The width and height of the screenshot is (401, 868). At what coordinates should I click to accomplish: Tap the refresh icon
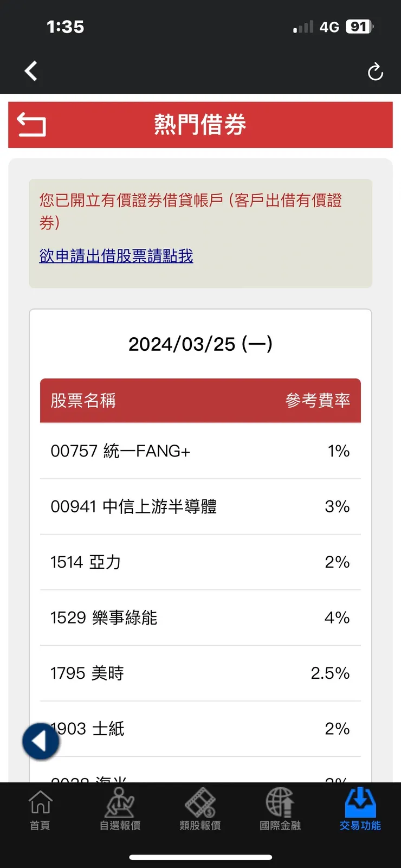tap(375, 72)
